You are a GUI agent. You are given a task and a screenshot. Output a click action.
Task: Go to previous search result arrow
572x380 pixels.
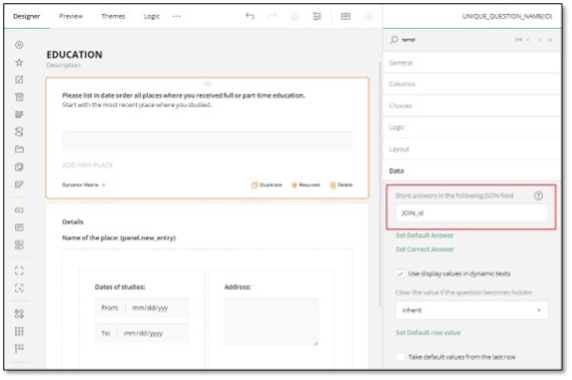(x=528, y=39)
